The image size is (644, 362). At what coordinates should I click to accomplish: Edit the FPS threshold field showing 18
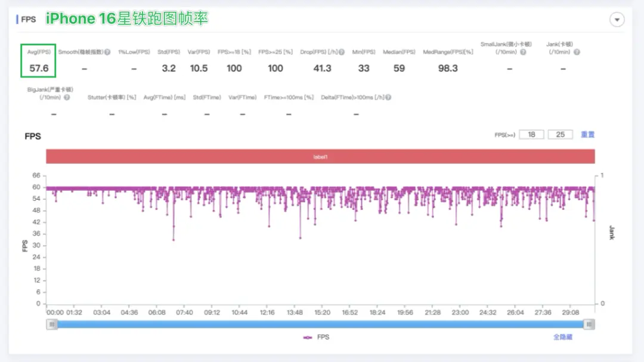(x=531, y=135)
